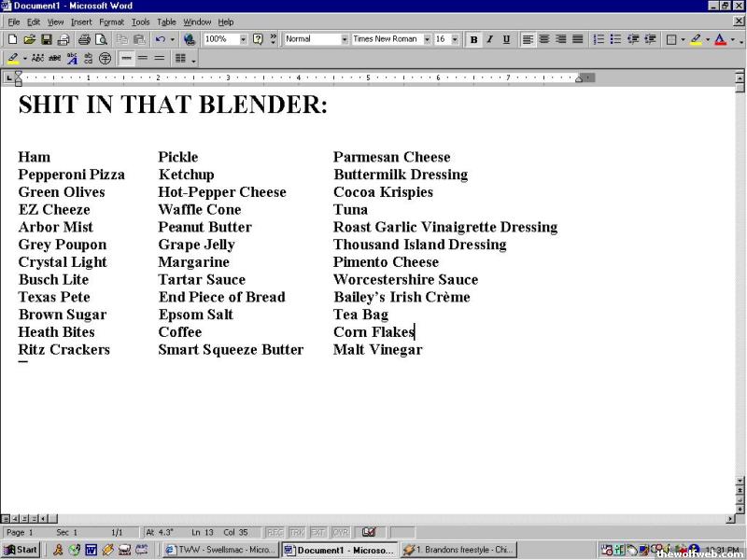Viewport: 747px width, 560px height.
Task: Click the combine characters ab/cd icon
Action: [x=88, y=59]
